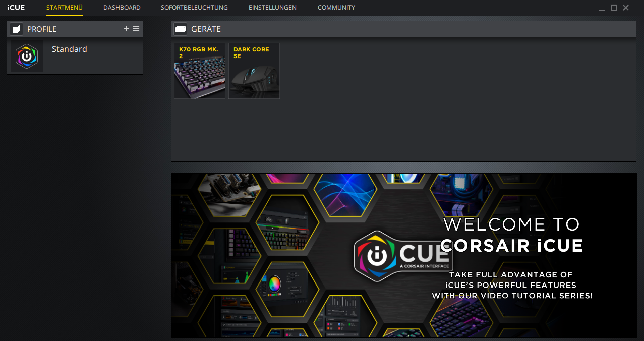Maximize the iCUE window
Screen dimensions: 644x341
pyautogui.click(x=614, y=8)
